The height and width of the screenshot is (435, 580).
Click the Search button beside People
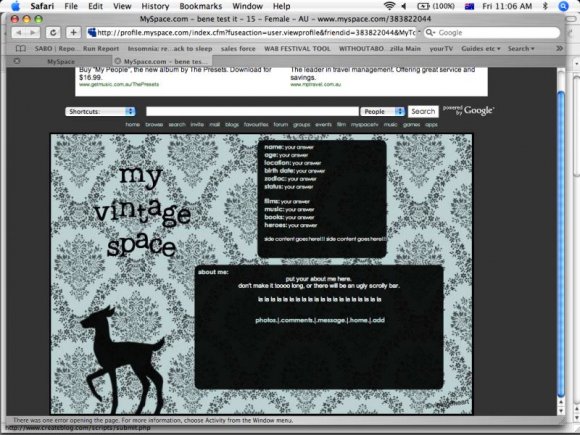point(423,111)
